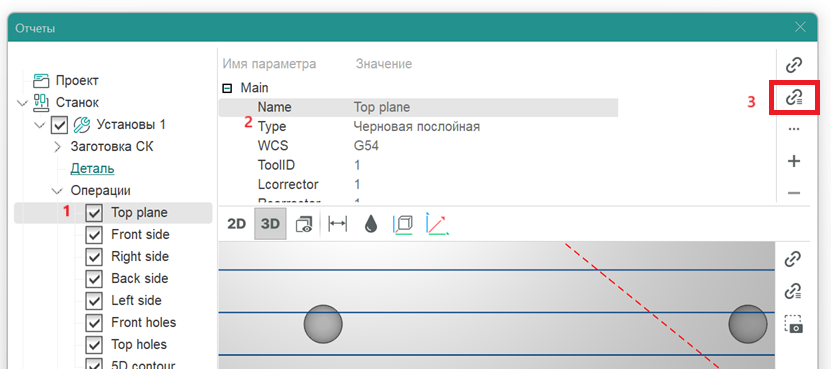
Task: Uncheck the Top holes checkbox
Action: coord(94,345)
